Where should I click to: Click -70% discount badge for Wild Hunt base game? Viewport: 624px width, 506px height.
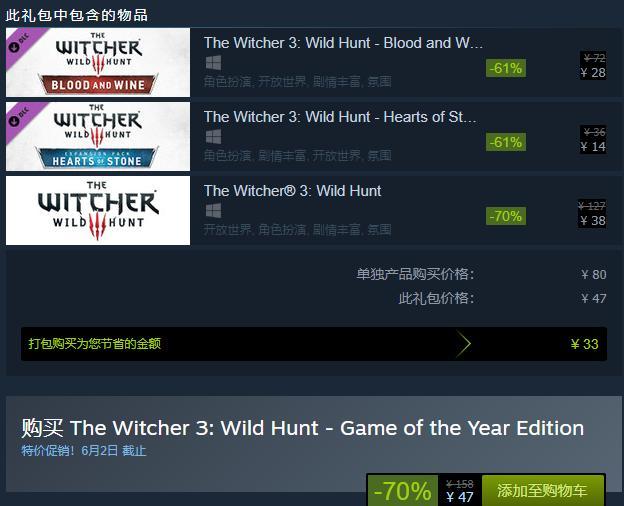coord(506,216)
